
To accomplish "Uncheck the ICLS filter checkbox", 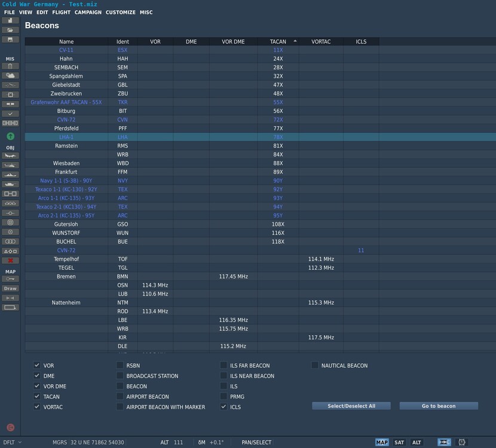I will 223,407.
